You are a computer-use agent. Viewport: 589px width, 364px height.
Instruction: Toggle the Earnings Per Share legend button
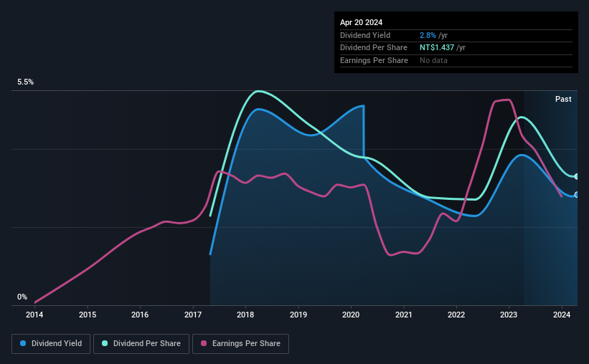click(240, 344)
